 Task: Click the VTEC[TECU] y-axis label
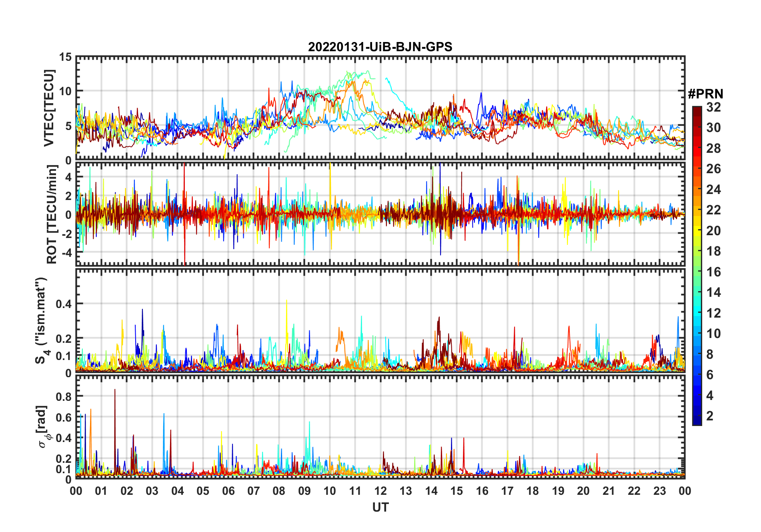49,108
